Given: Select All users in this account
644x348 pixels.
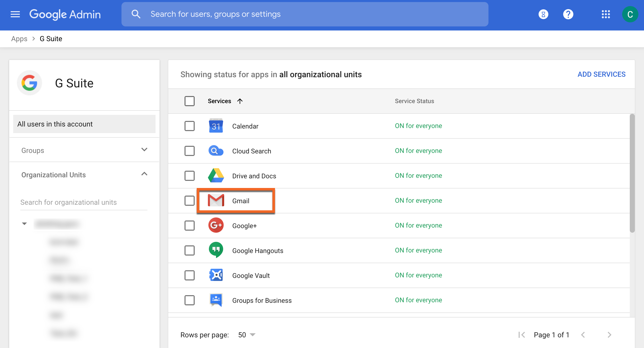Looking at the screenshot, I should click(84, 124).
